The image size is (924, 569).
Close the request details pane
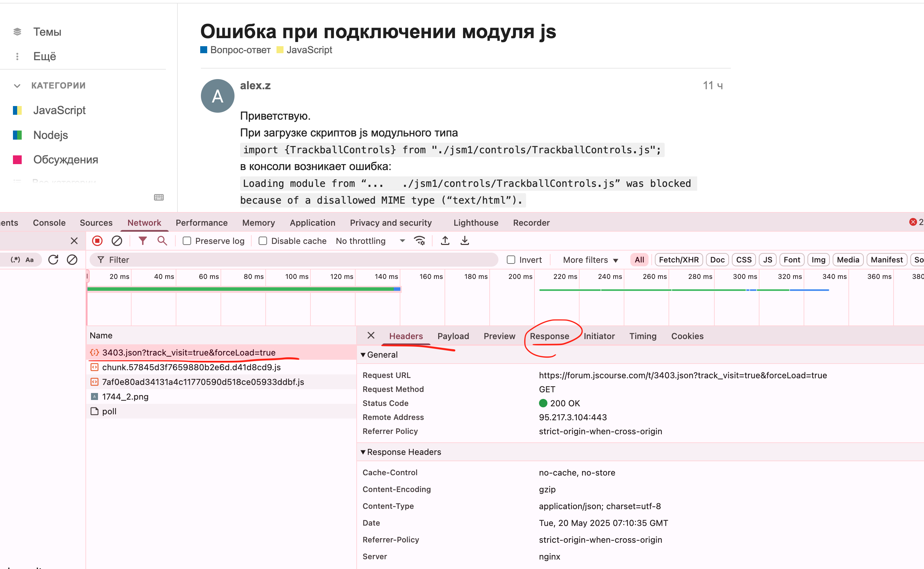(x=371, y=335)
